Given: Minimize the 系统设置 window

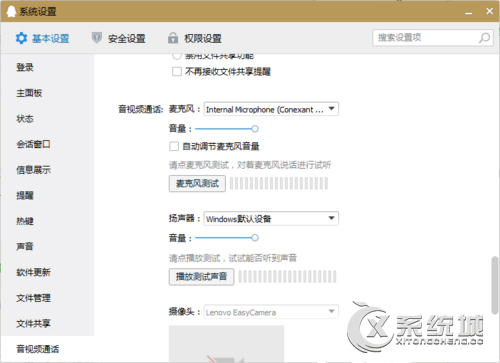Looking at the screenshot, I should 469,12.
